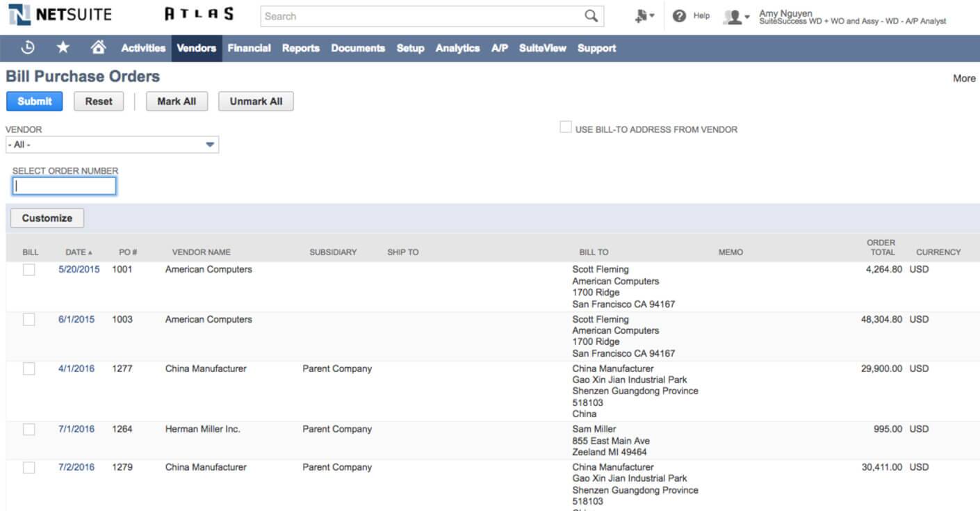The height and width of the screenshot is (511, 980).
Task: Open the Reports menu
Action: point(301,48)
